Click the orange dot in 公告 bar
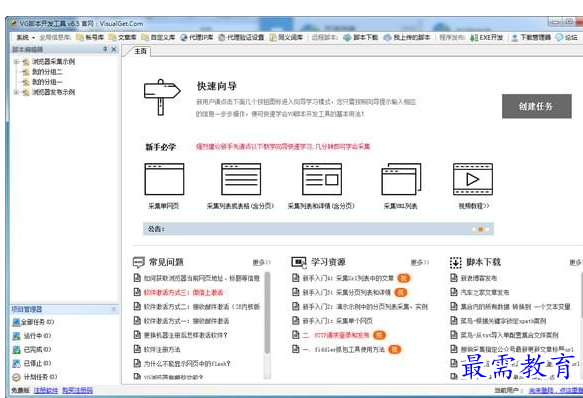Screen dimensions: 583x398 [x=480, y=229]
